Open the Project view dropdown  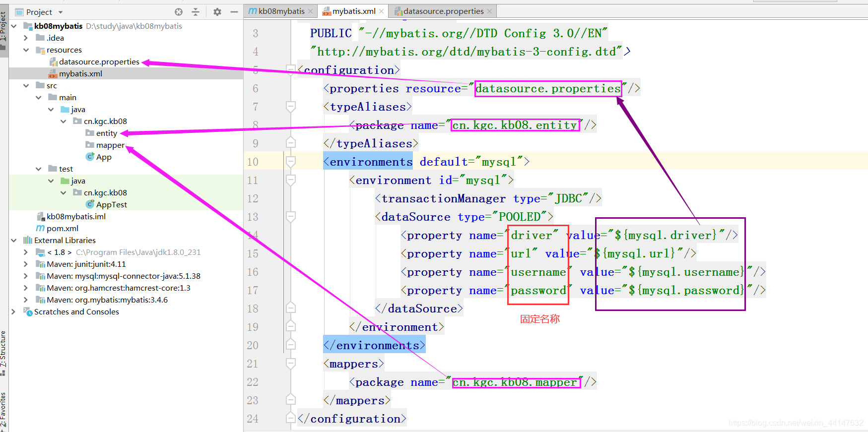coord(61,12)
